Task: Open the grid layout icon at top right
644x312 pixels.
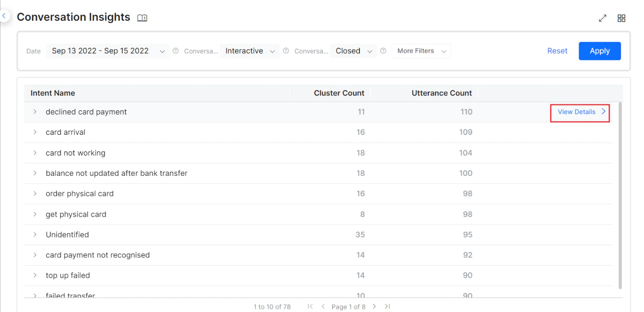Action: (622, 18)
